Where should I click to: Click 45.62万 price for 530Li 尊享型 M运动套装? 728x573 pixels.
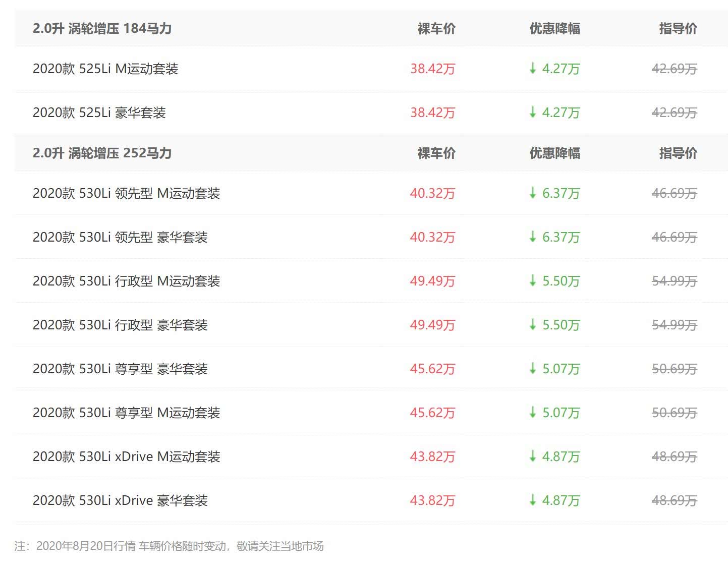click(x=432, y=413)
